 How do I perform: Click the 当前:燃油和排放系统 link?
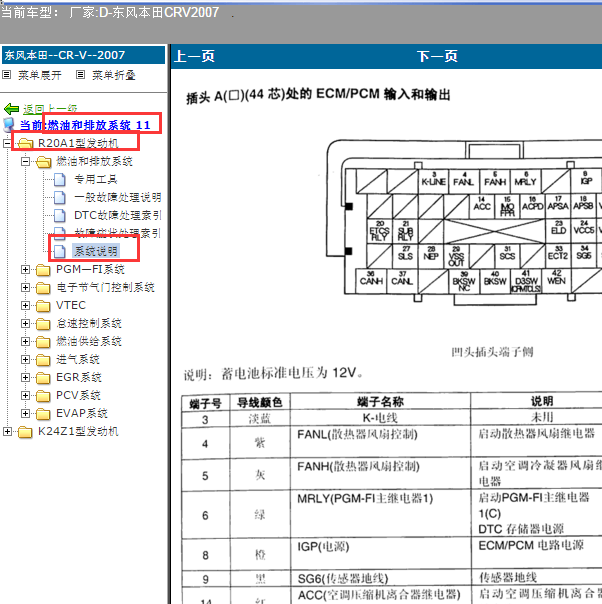click(x=85, y=125)
